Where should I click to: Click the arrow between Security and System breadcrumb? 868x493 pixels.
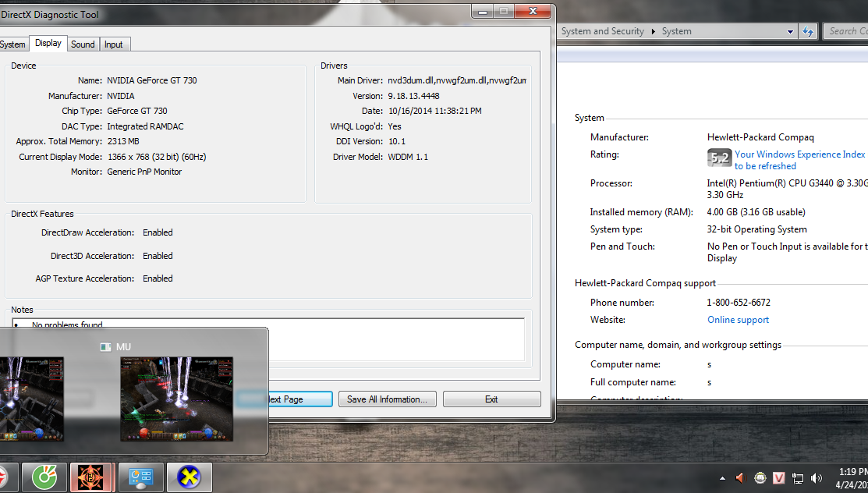click(x=654, y=31)
